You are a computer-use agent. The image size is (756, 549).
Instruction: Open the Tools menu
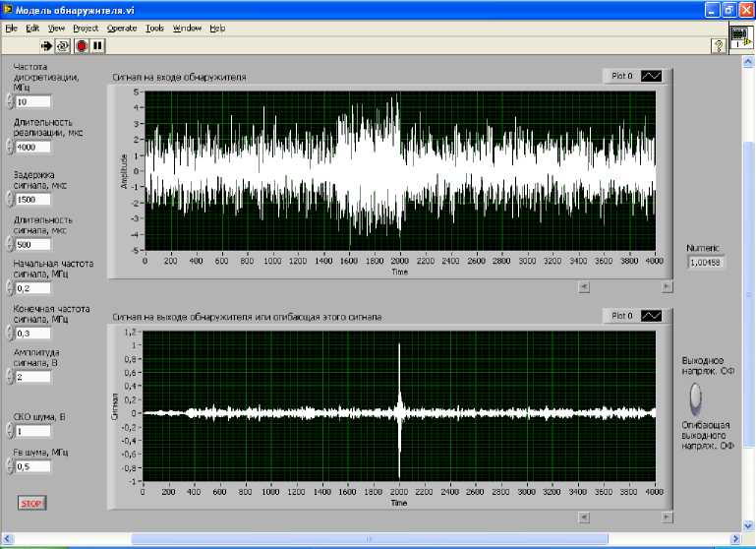[154, 29]
